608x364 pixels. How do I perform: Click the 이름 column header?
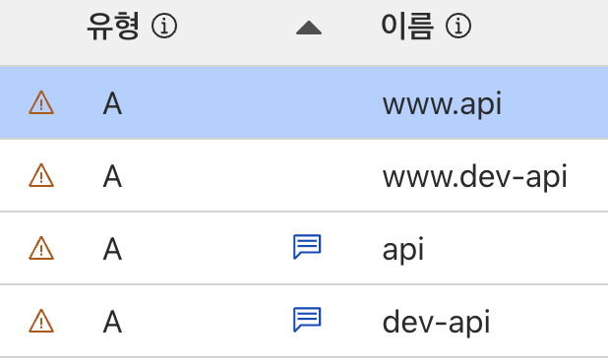tap(406, 27)
